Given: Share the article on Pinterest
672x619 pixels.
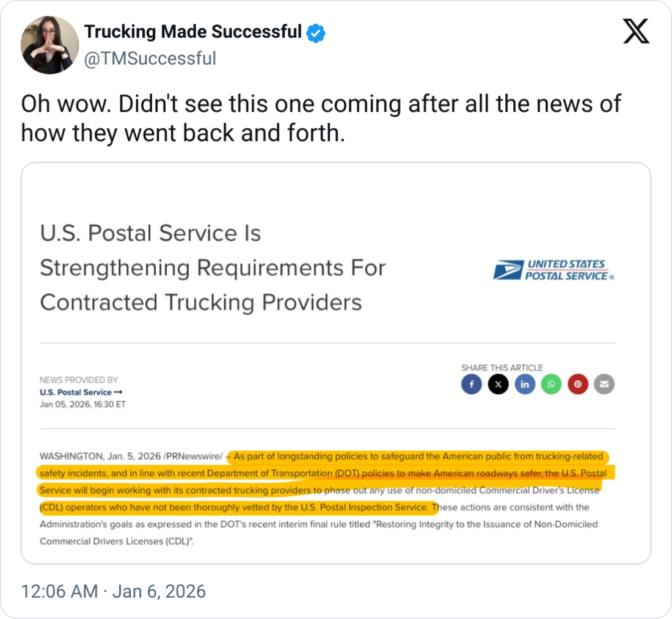Looking at the screenshot, I should pos(577,384).
